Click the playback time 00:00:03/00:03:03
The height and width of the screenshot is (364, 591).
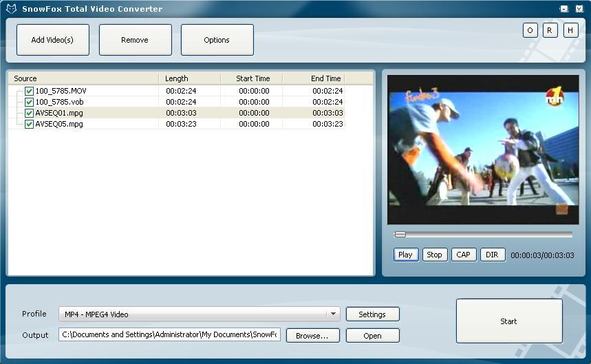[542, 255]
